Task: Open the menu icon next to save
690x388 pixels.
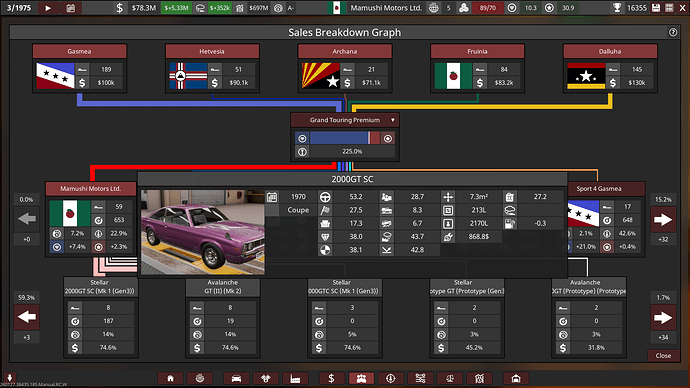Action: (x=669, y=8)
